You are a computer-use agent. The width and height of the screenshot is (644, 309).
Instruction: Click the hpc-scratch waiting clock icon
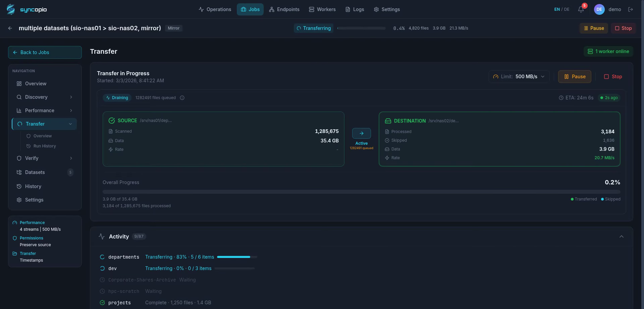(x=102, y=291)
